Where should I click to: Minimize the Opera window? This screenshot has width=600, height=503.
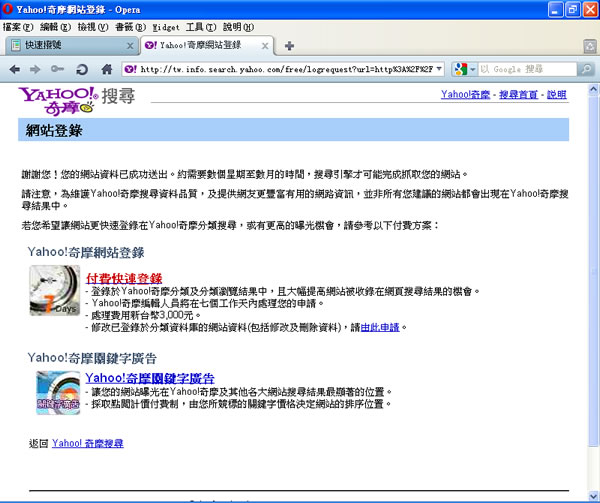click(555, 10)
